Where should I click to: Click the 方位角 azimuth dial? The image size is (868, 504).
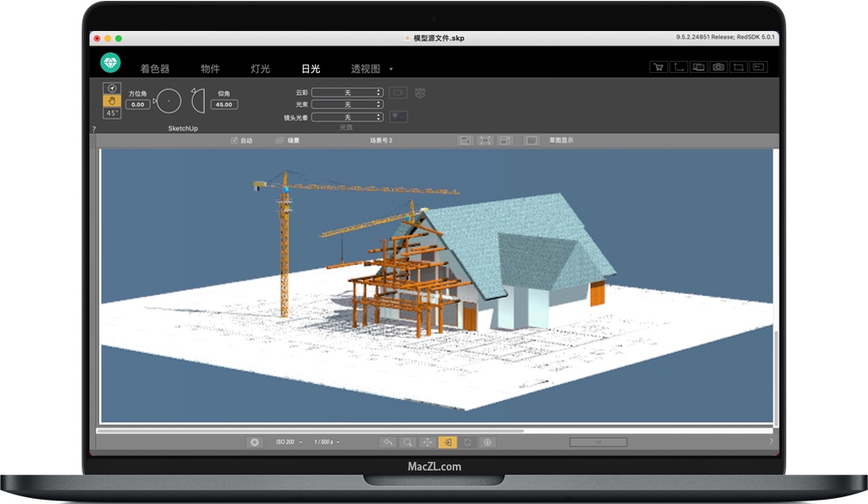click(169, 101)
